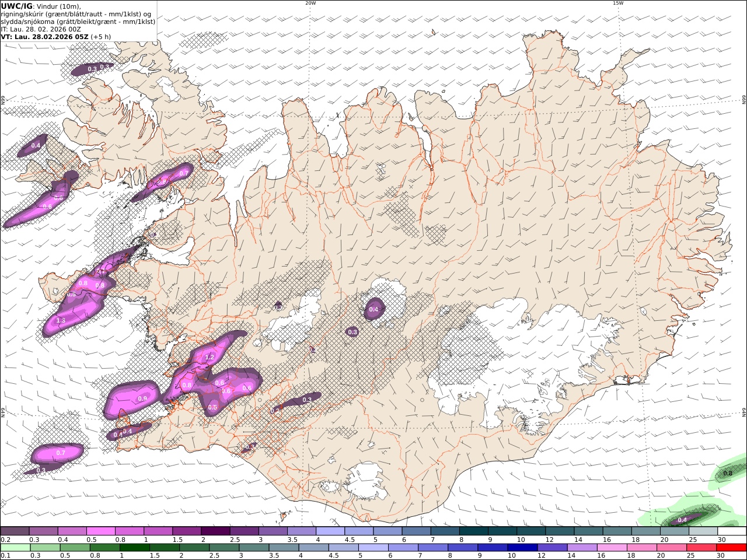Click the 0.8 value in green rain area

click(728, 474)
